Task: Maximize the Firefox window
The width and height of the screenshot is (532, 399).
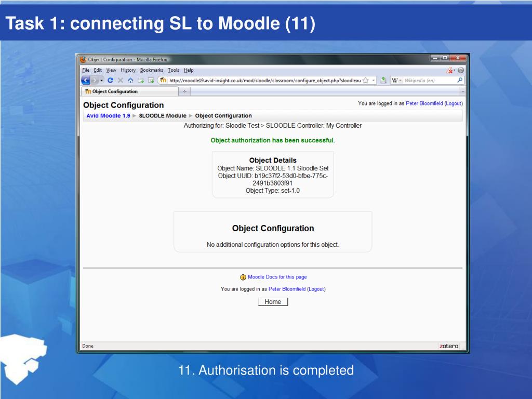Action: point(445,58)
